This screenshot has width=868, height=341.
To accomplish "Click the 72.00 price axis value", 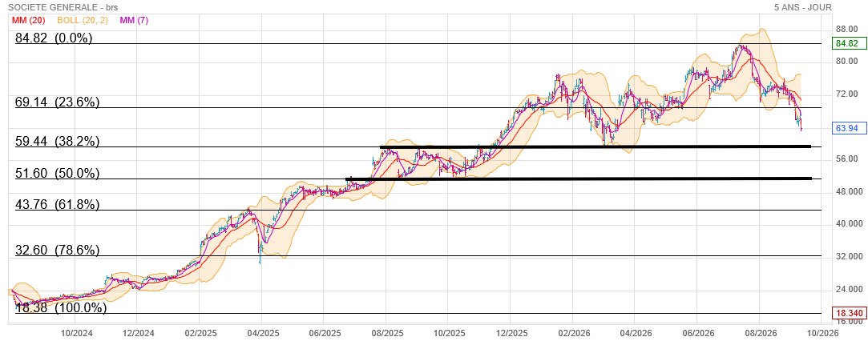I will pyautogui.click(x=847, y=94).
